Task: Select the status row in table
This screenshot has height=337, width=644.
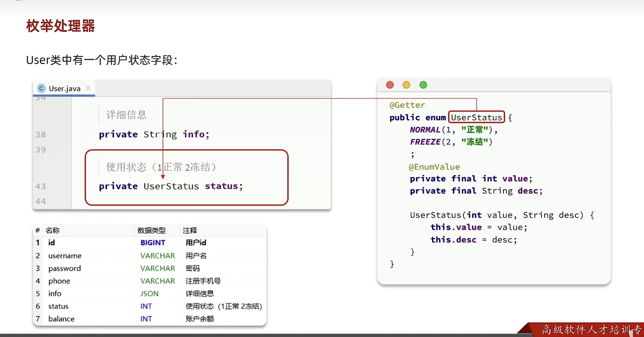Action: [58, 306]
